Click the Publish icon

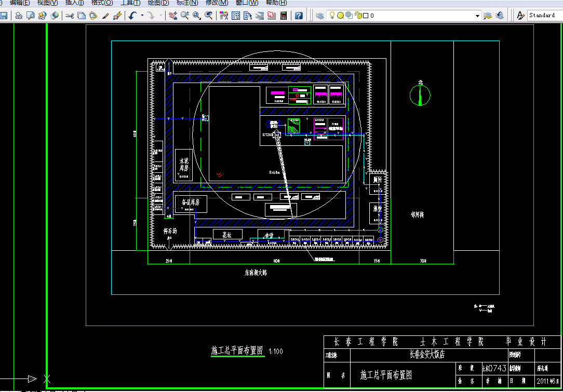pos(43,16)
